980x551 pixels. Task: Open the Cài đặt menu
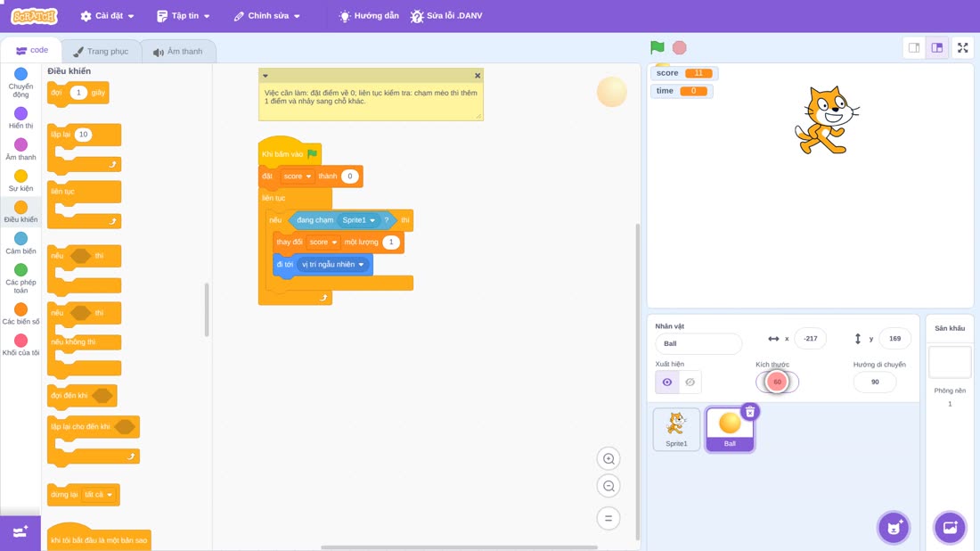pyautogui.click(x=108, y=16)
